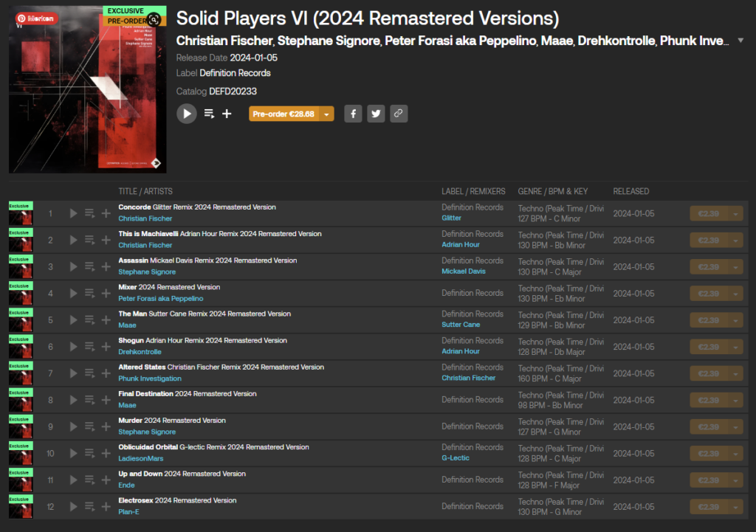Play track 12 Electrosex
The width and height of the screenshot is (756, 532).
[73, 506]
